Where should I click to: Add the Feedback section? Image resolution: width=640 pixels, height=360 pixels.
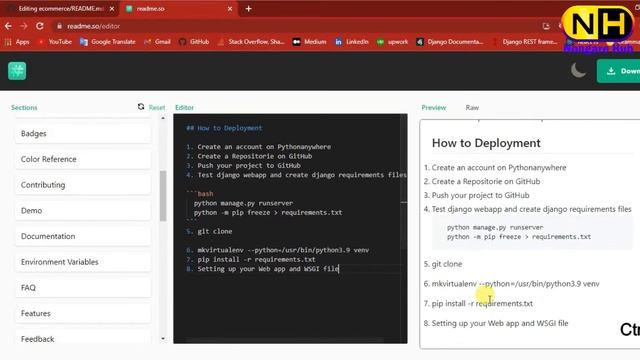point(83,339)
